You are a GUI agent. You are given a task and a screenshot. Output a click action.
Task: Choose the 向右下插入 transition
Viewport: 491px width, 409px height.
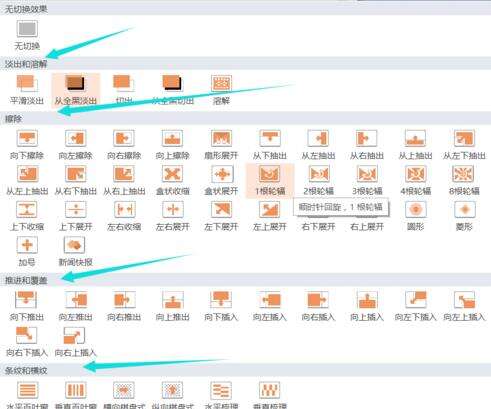coord(27,342)
